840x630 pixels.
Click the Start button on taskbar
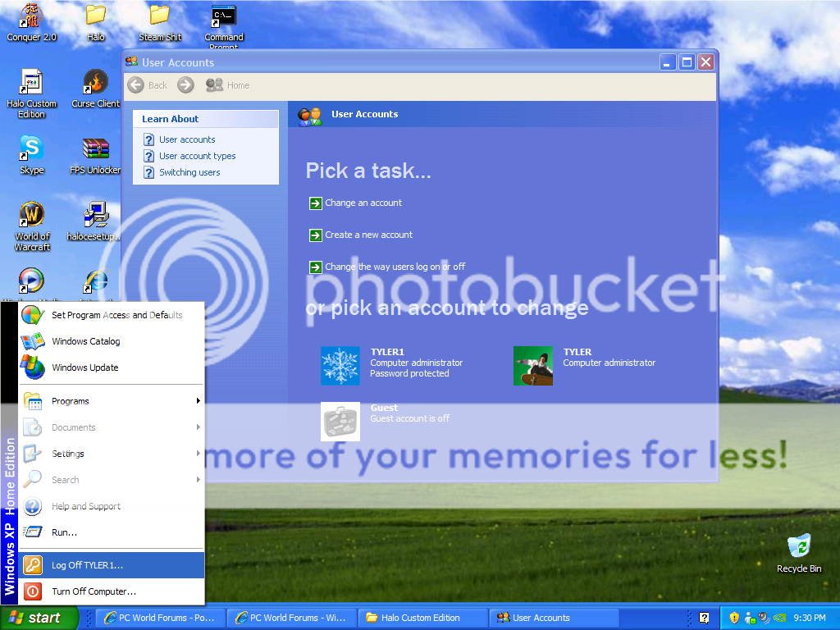[x=39, y=618]
